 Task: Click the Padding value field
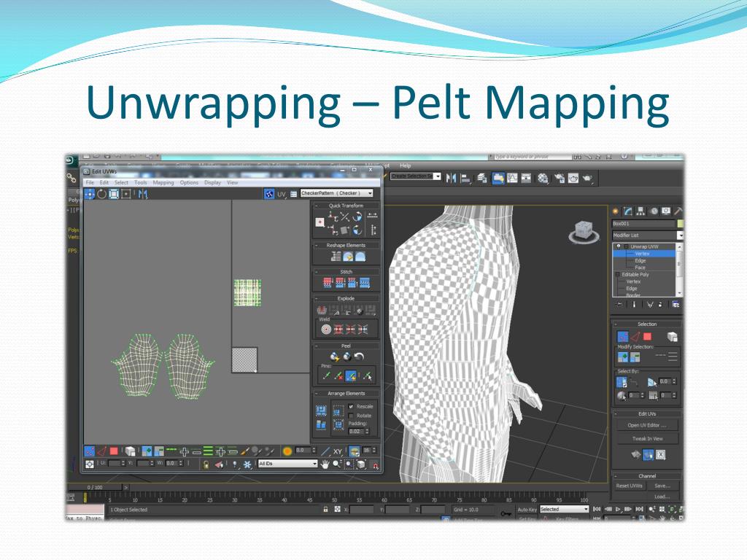[x=356, y=431]
